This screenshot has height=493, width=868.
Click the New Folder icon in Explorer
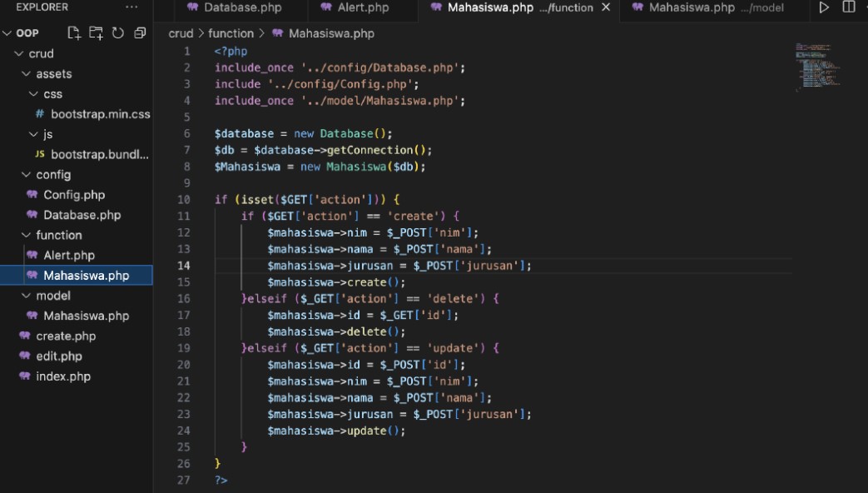click(97, 33)
